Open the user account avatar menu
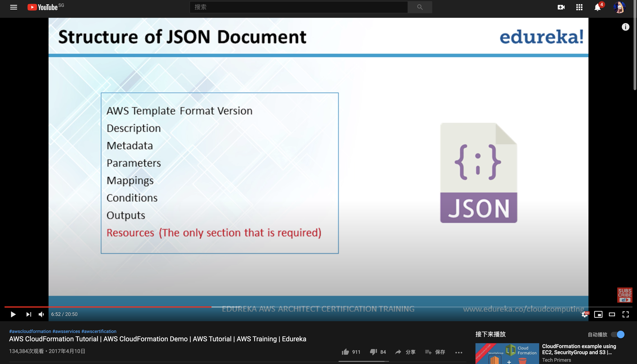The width and height of the screenshot is (637, 364). pos(620,7)
